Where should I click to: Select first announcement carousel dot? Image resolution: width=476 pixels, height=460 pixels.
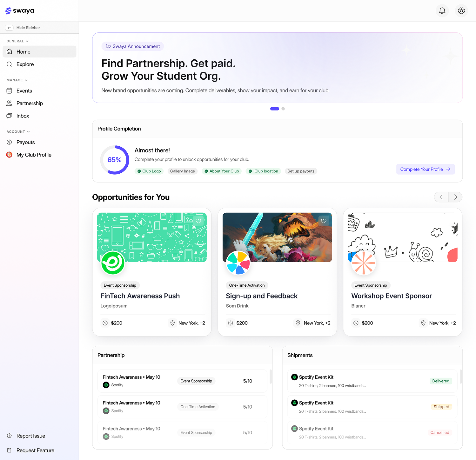point(275,109)
